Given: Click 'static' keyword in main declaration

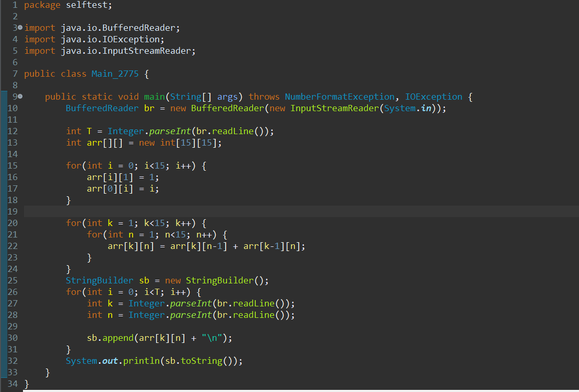Looking at the screenshot, I should (x=97, y=97).
